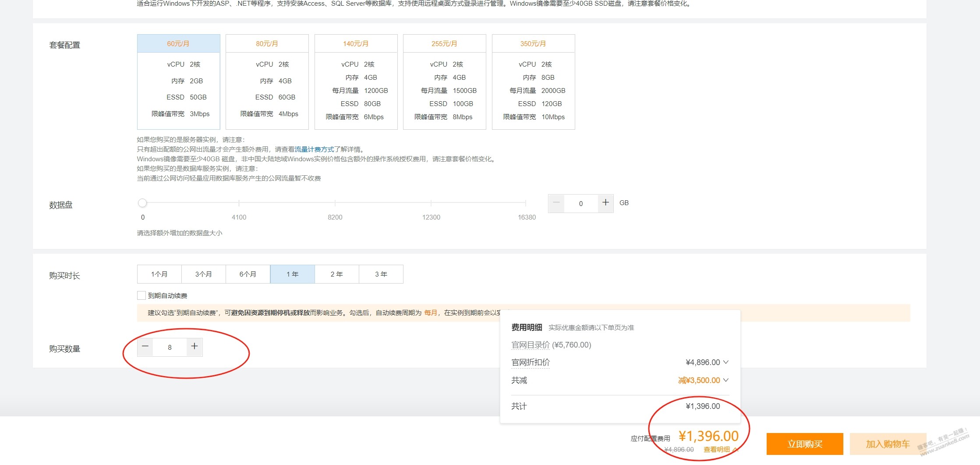Decrease purchase quantity with minus icon

pos(145,347)
